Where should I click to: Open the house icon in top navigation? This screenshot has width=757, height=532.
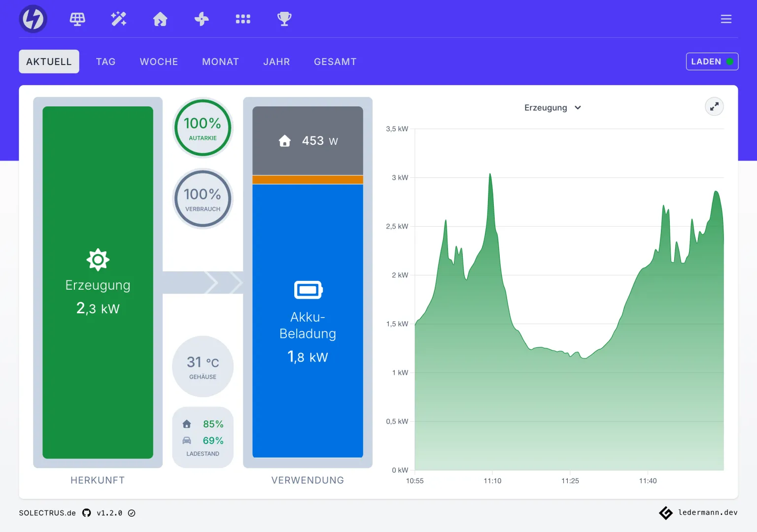coord(160,19)
